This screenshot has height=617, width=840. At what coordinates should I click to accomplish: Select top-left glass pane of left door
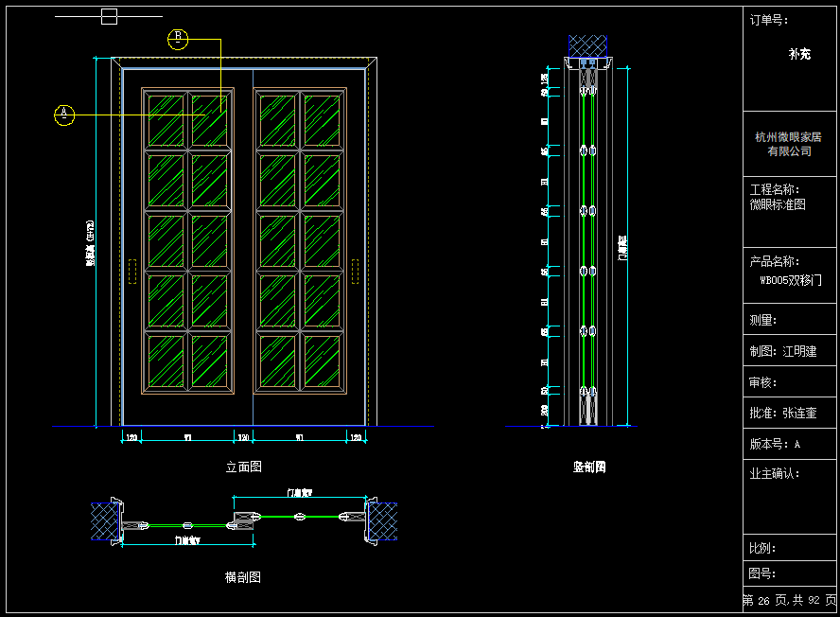coord(165,120)
